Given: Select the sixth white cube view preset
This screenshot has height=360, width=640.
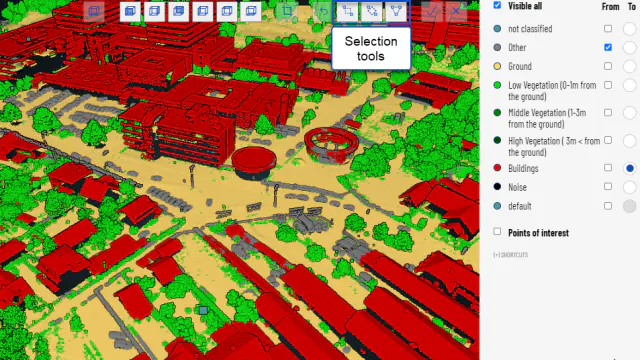Looking at the screenshot, I should click(x=251, y=11).
